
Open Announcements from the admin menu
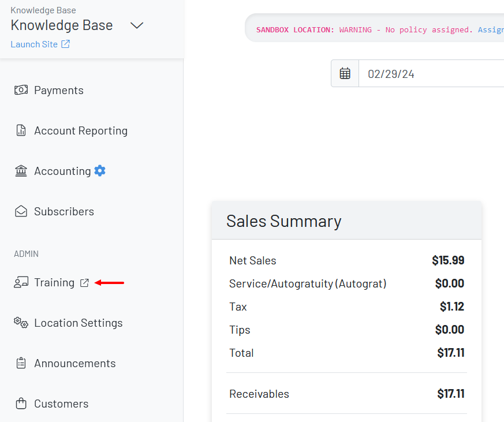click(x=75, y=363)
